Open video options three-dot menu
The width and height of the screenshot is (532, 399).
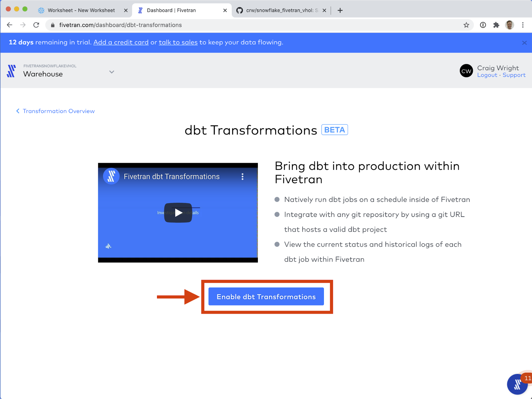[x=242, y=177]
